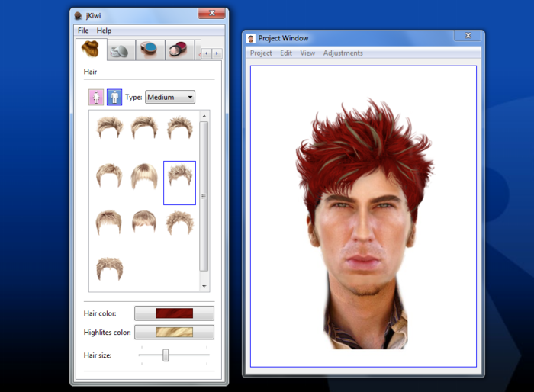The image size is (534, 392).
Task: Choose third hairstyle in top row
Action: pos(180,127)
